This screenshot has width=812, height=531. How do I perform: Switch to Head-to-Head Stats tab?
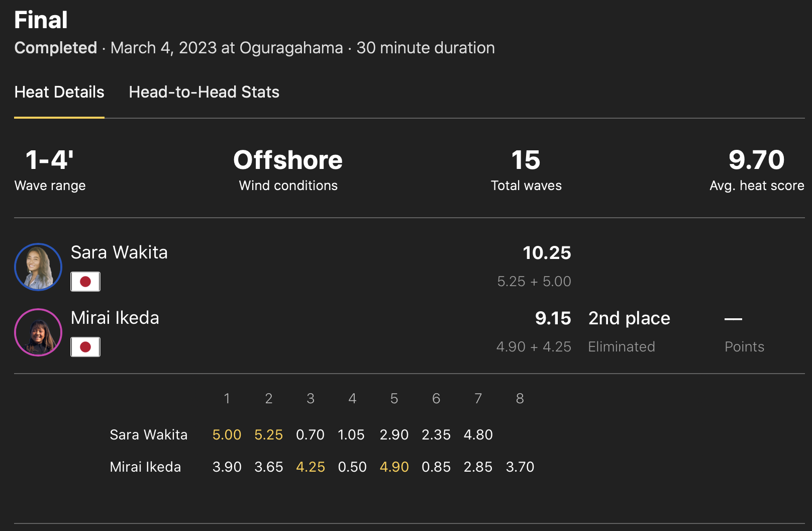pos(204,92)
